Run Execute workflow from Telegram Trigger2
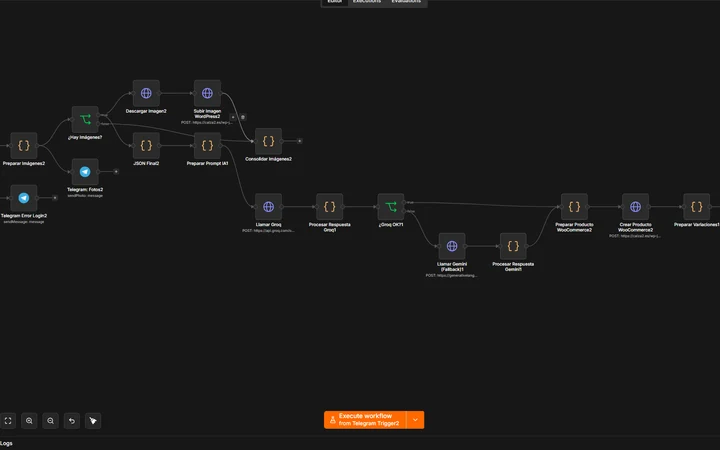Image resolution: width=720 pixels, height=450 pixels. point(365,420)
